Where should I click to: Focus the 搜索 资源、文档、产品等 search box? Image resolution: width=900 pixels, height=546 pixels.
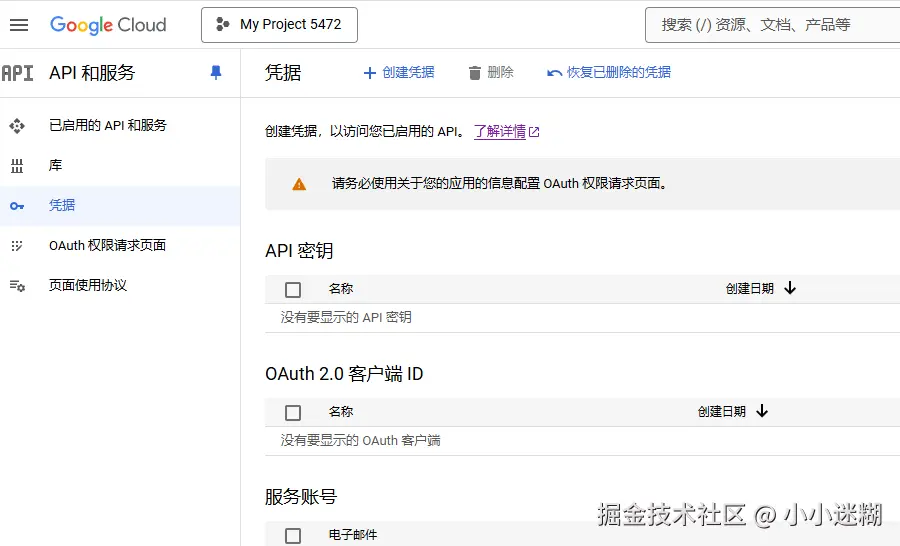point(773,25)
